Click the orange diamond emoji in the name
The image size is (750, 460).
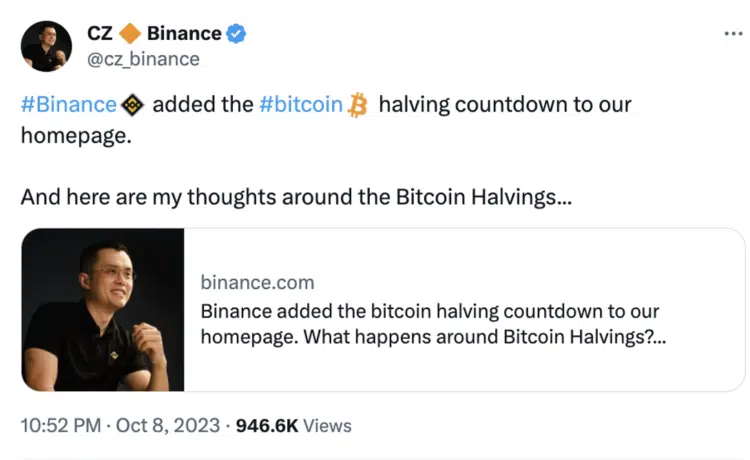(130, 33)
